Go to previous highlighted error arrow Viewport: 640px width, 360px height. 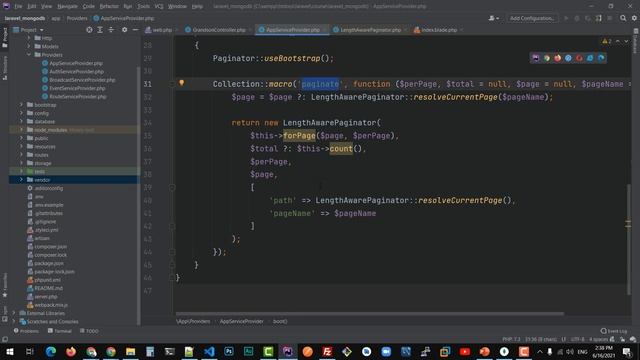[618, 41]
